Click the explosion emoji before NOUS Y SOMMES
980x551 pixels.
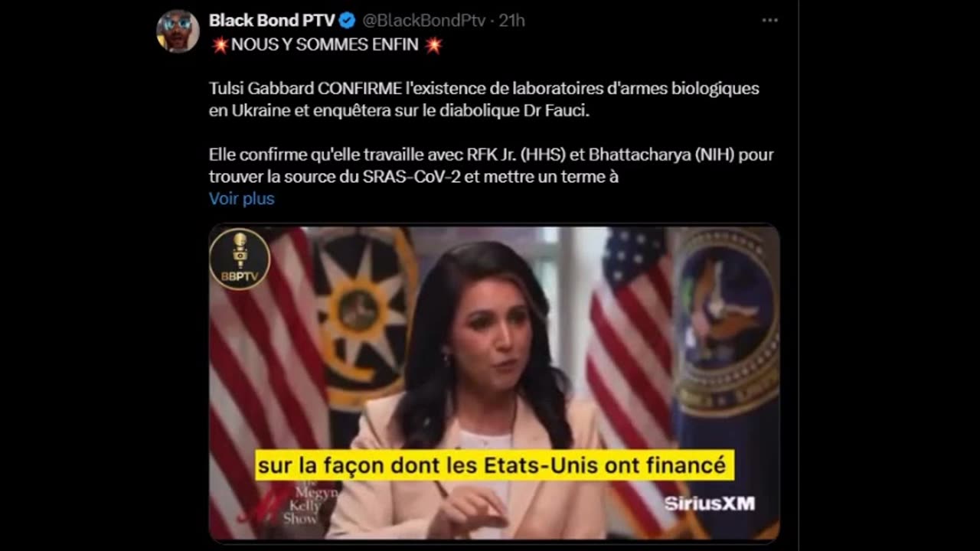coord(220,45)
